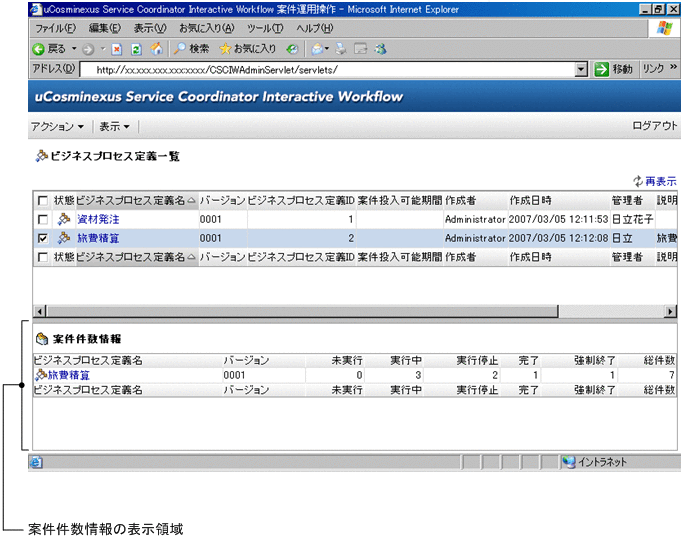Uncheck the 旅費精算 row checkbox

tap(42, 239)
